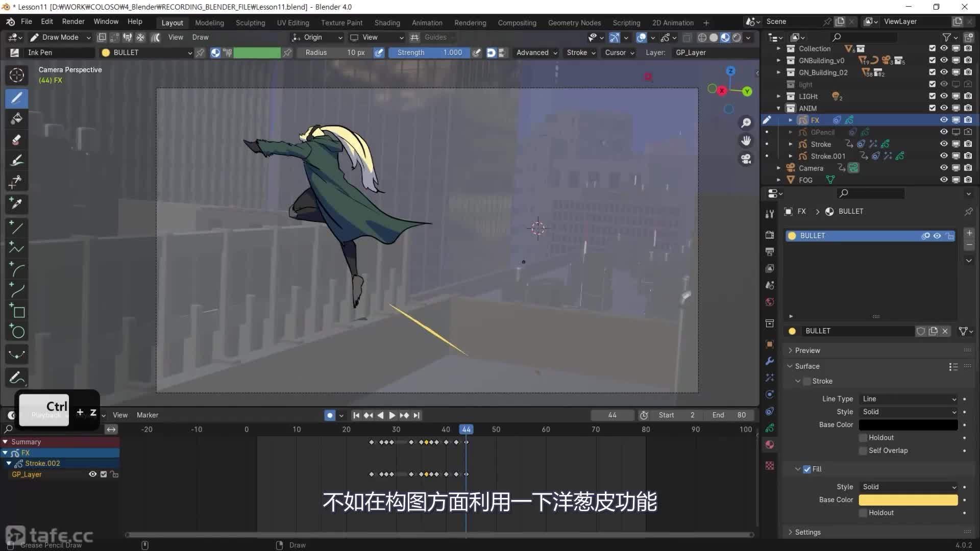Click the Marker menu in timeline
980x551 pixels.
pyautogui.click(x=148, y=415)
